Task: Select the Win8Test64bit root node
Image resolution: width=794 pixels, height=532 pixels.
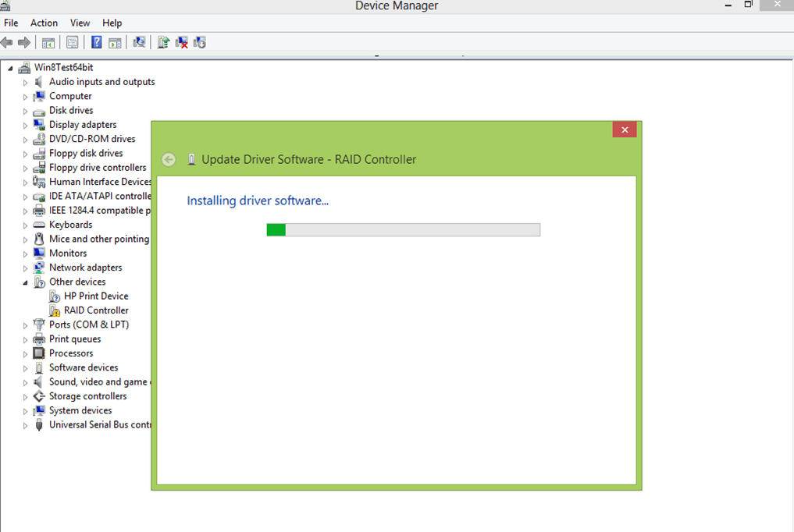Action: pos(63,67)
